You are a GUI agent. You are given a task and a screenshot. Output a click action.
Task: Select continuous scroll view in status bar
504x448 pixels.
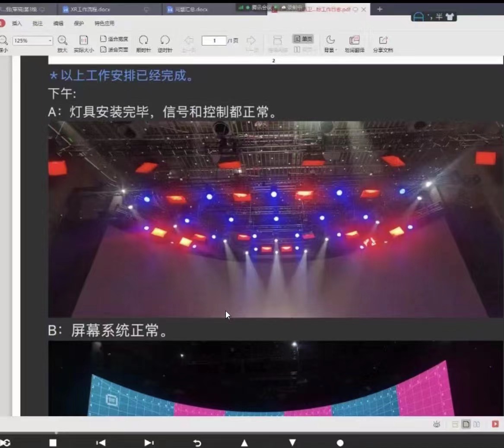point(455,424)
